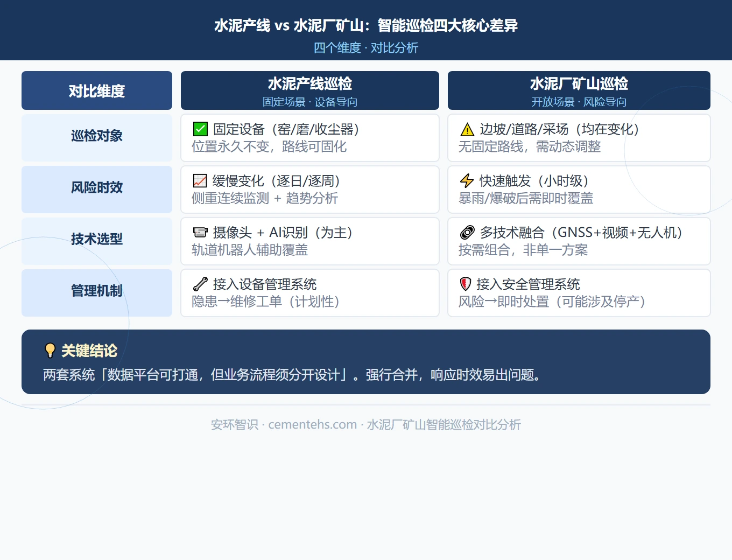Click the 开放场景 · 风险导向 subheading
Image resolution: width=732 pixels, height=560 pixels.
click(x=579, y=102)
